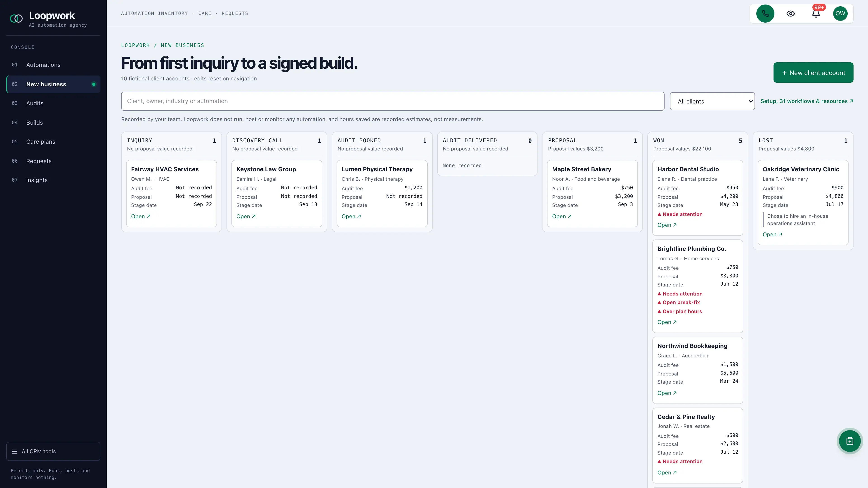Click New client account button
Image resolution: width=868 pixels, height=488 pixels.
pyautogui.click(x=813, y=73)
